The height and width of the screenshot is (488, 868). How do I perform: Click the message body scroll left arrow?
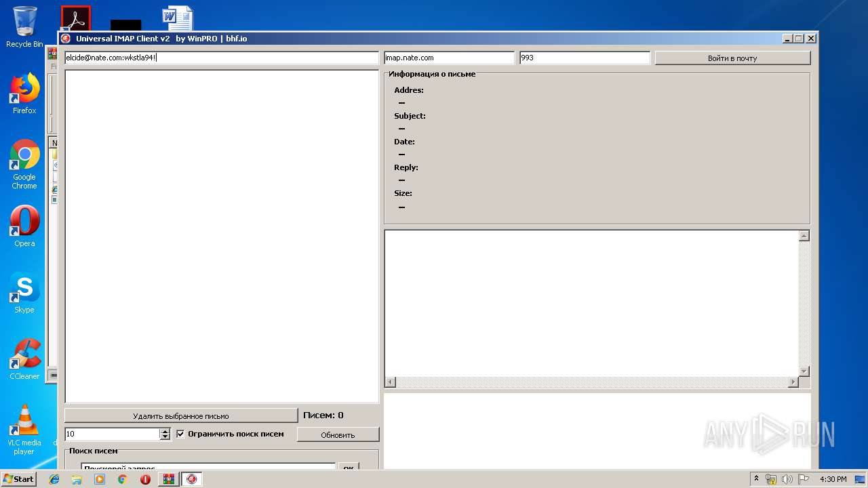[390, 382]
